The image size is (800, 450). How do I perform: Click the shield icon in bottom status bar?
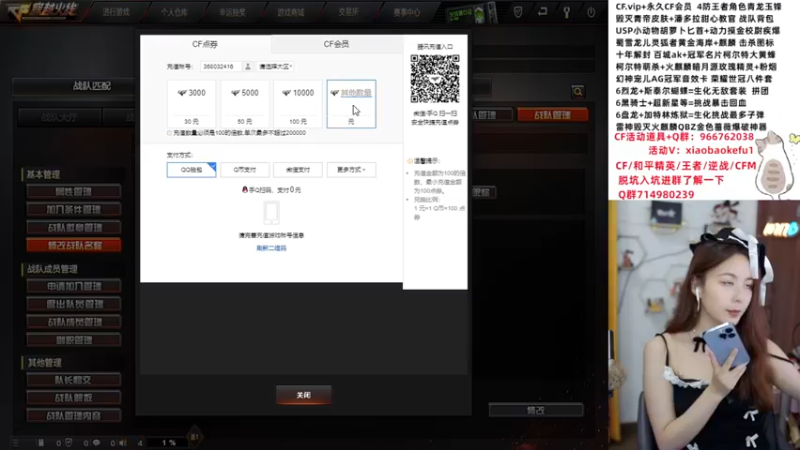tap(68, 443)
